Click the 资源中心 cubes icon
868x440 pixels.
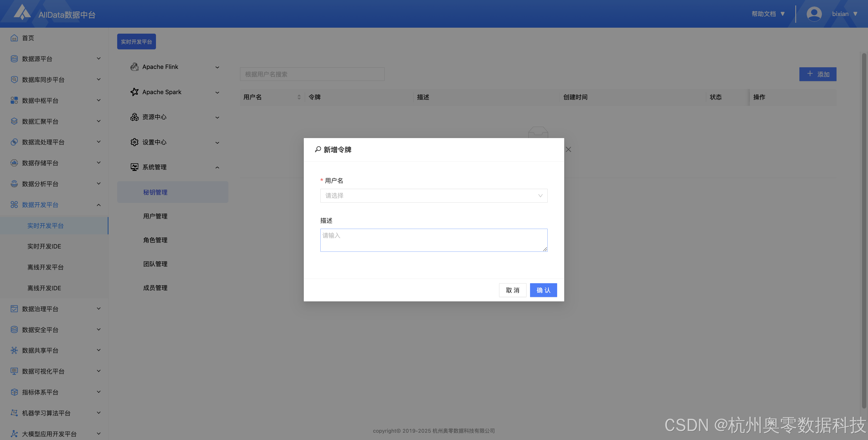pos(135,117)
